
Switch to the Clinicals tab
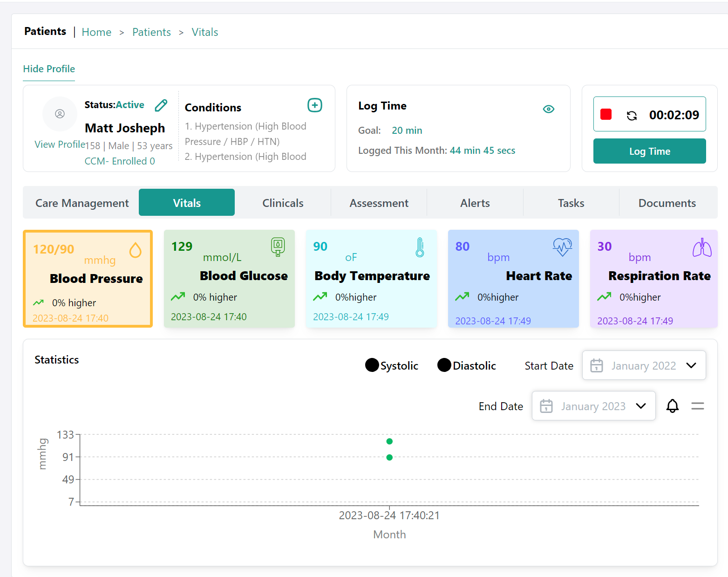[x=283, y=203]
